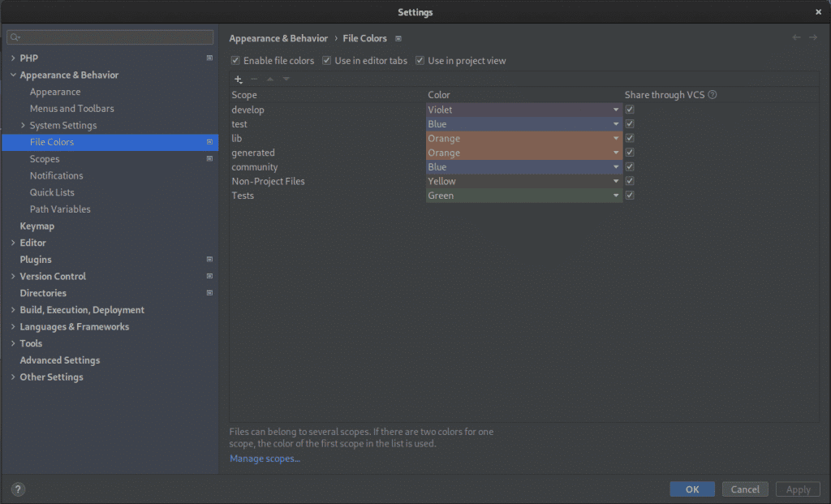
Task: Click the project marker icon in the File Colors row
Action: (x=209, y=142)
